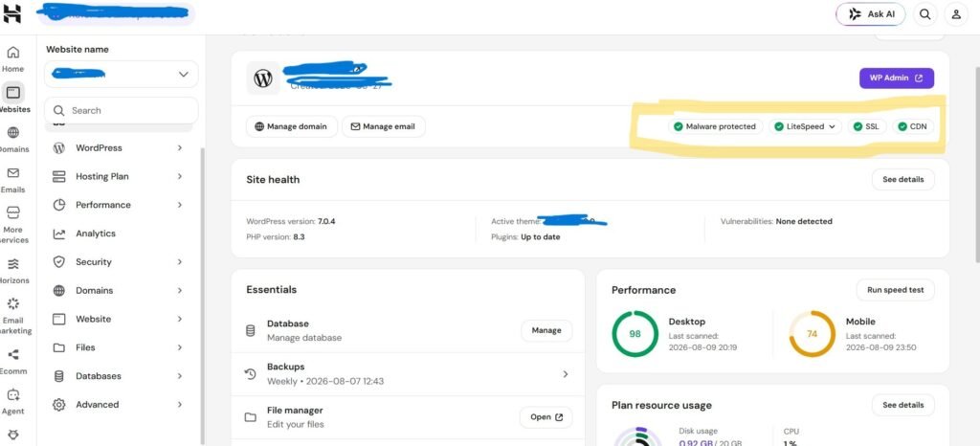Click the sidebar Search input field
This screenshot has height=446, width=980.
tap(122, 111)
